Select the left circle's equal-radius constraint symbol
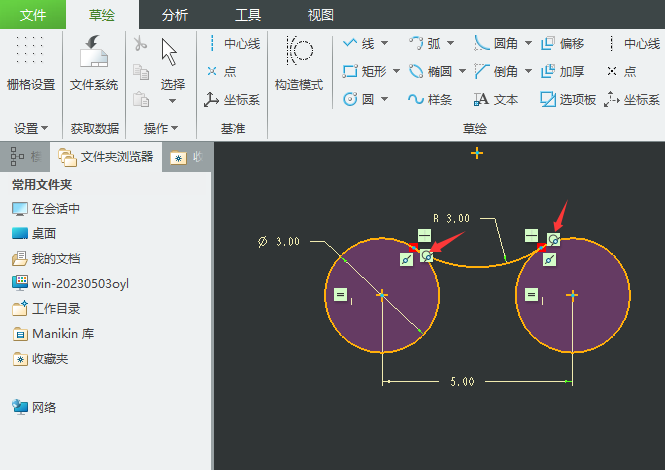The width and height of the screenshot is (665, 470). (340, 294)
